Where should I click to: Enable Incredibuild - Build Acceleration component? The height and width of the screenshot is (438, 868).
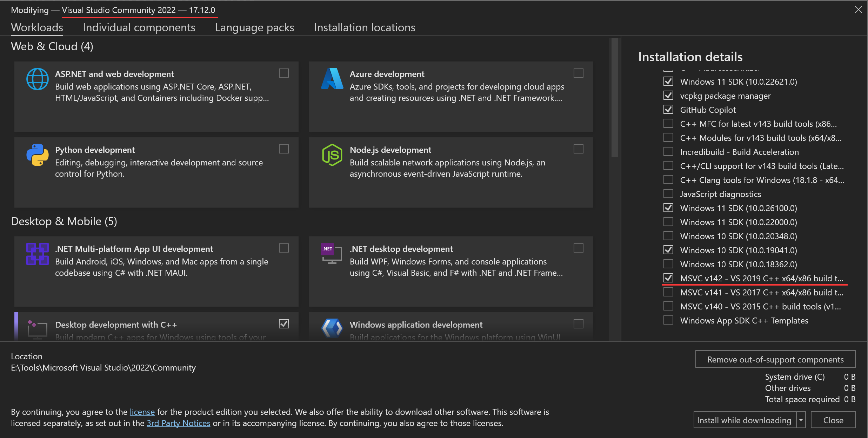(668, 152)
